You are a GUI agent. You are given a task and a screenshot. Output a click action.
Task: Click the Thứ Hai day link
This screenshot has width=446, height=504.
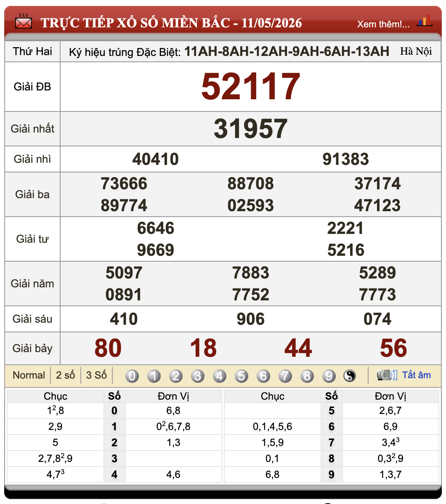[32, 51]
